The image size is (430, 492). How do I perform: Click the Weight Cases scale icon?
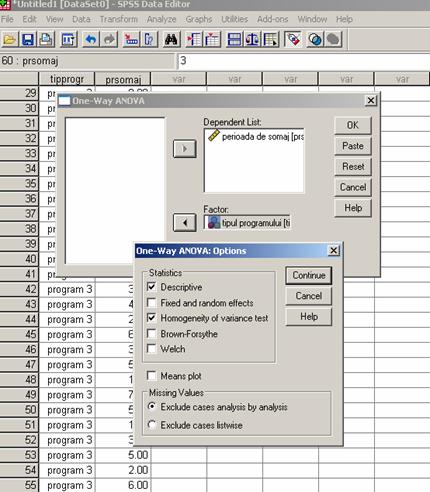[x=252, y=40]
